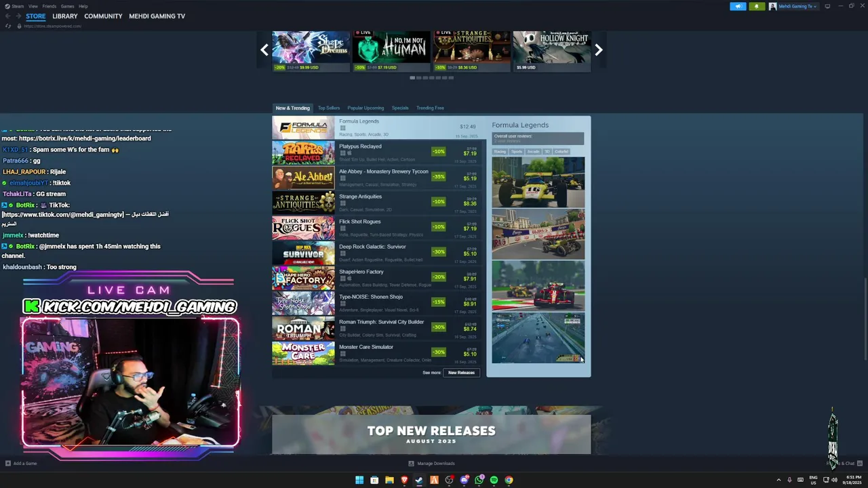Viewport: 868px width, 488px height.
Task: Click the page reload icon
Action: 8,26
